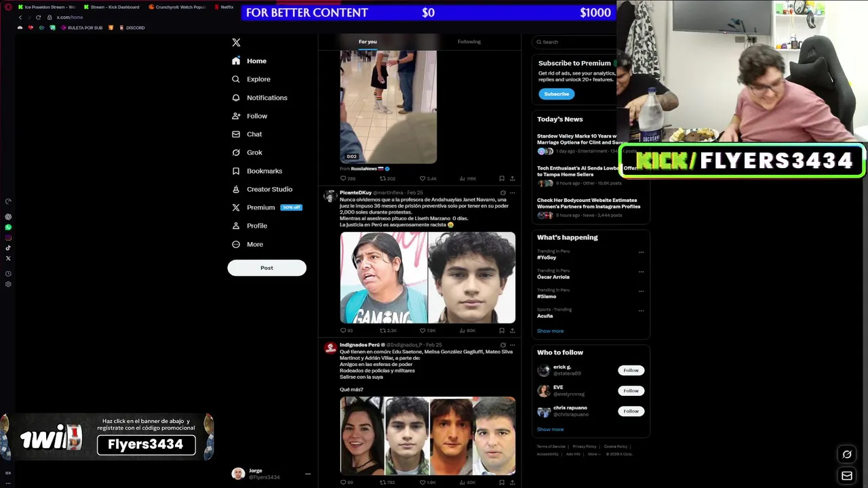Open the #Sismo trending topic
The width and height of the screenshot is (868, 488).
point(547,296)
